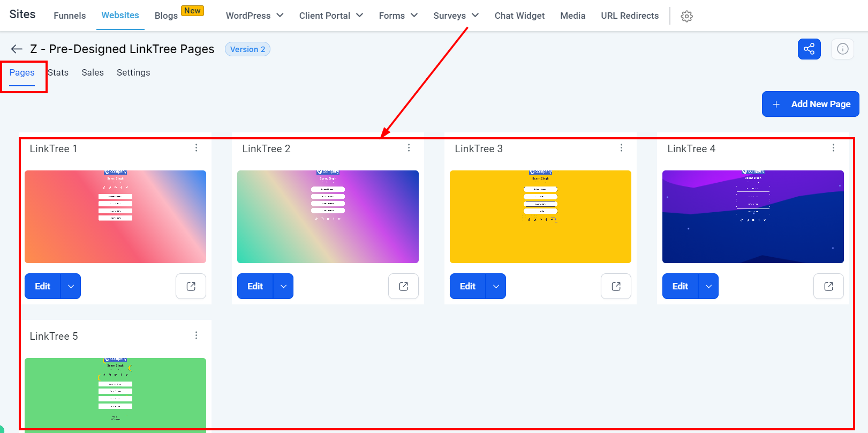Open the LinkTree 3 three-dot menu

point(621,148)
